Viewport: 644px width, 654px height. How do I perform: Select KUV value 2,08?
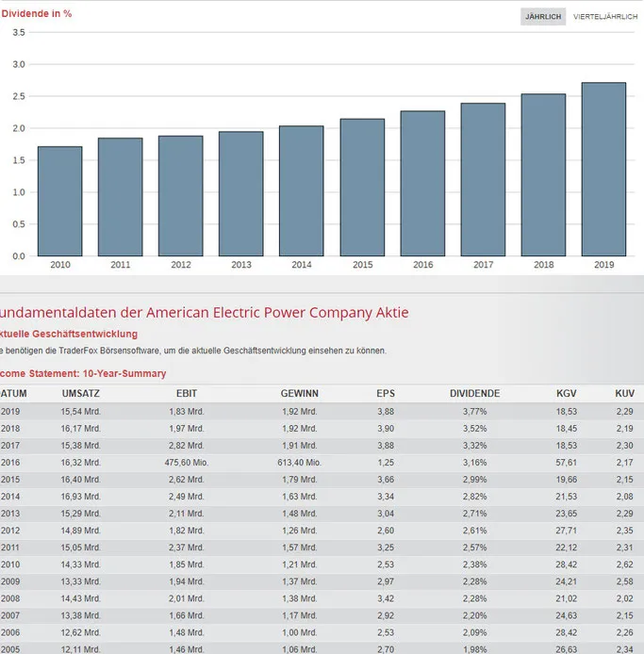(x=625, y=497)
